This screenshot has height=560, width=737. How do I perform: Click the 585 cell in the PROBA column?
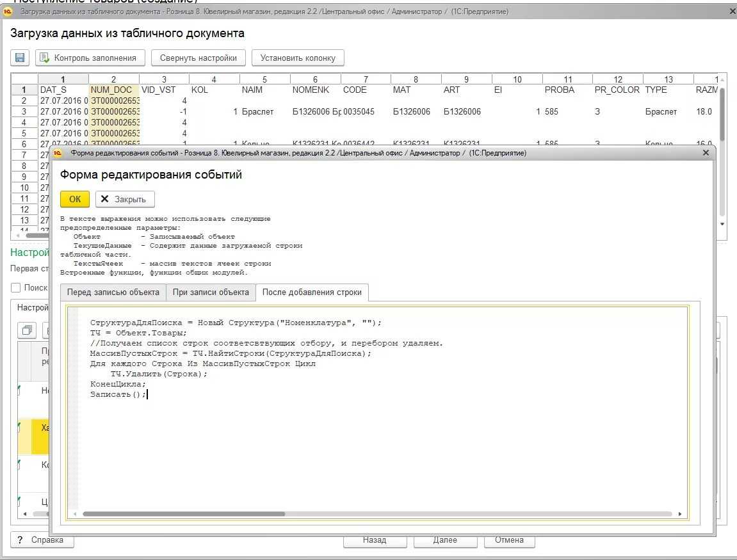click(567, 112)
